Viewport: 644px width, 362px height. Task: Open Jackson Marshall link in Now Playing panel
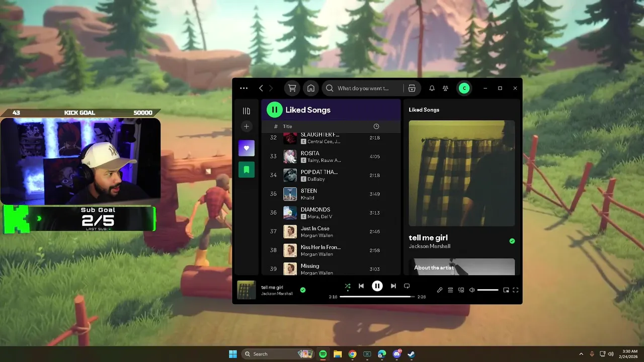coord(429,246)
